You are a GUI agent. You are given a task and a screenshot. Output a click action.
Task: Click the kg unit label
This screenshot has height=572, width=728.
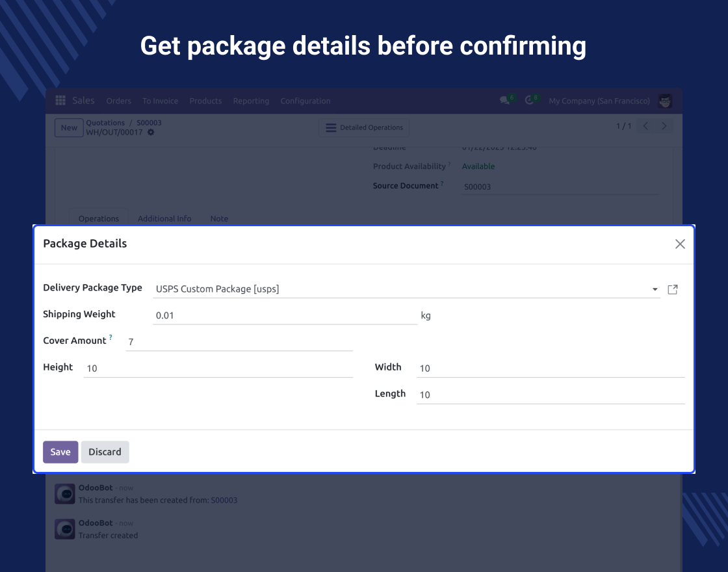coord(426,316)
